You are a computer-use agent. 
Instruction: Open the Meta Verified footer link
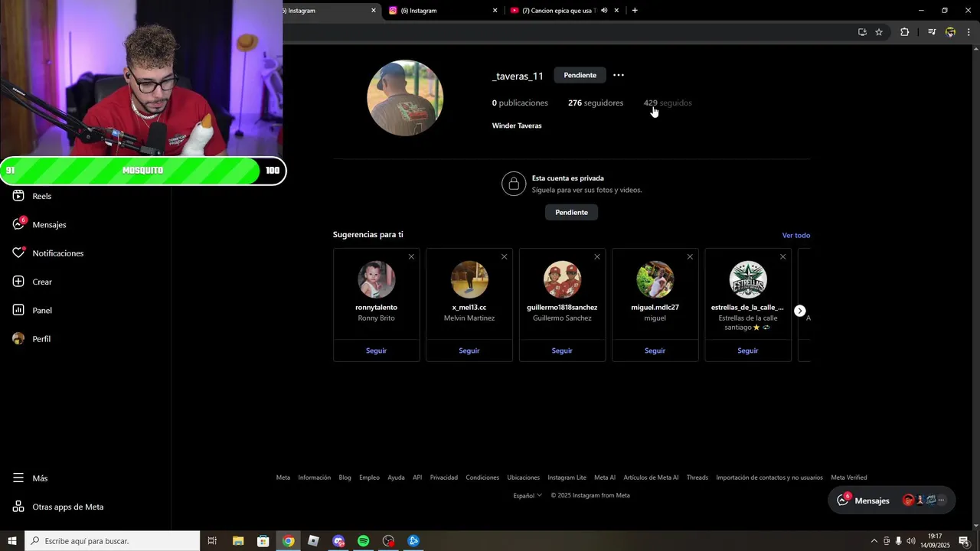[x=849, y=478]
